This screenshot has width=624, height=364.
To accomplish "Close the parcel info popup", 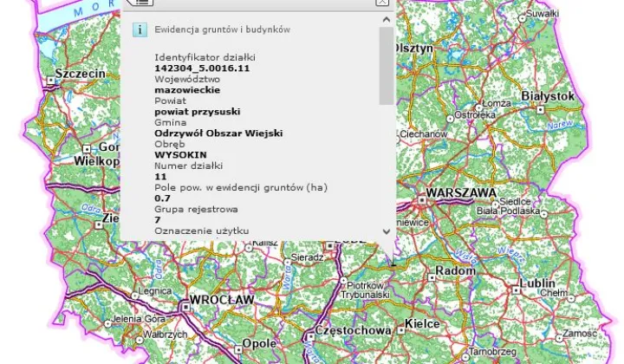I will point(382,2).
